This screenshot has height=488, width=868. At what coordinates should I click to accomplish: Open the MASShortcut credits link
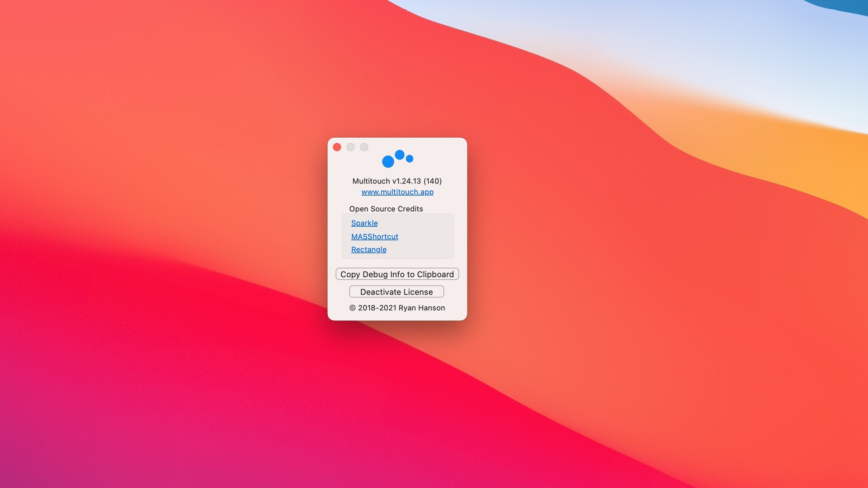[375, 237]
